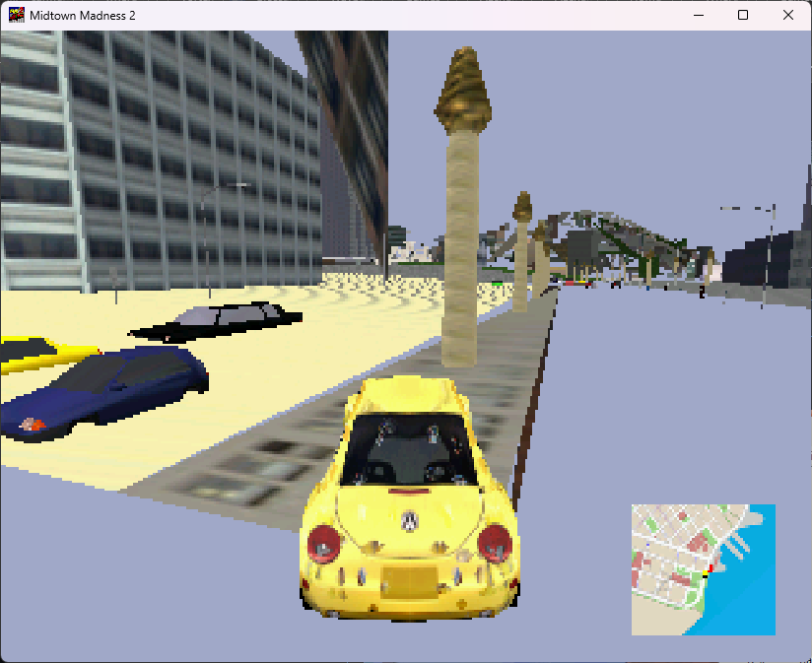This screenshot has width=812, height=663.
Task: Click the black marker beside the yellow minimap dot
Action: coord(706,576)
